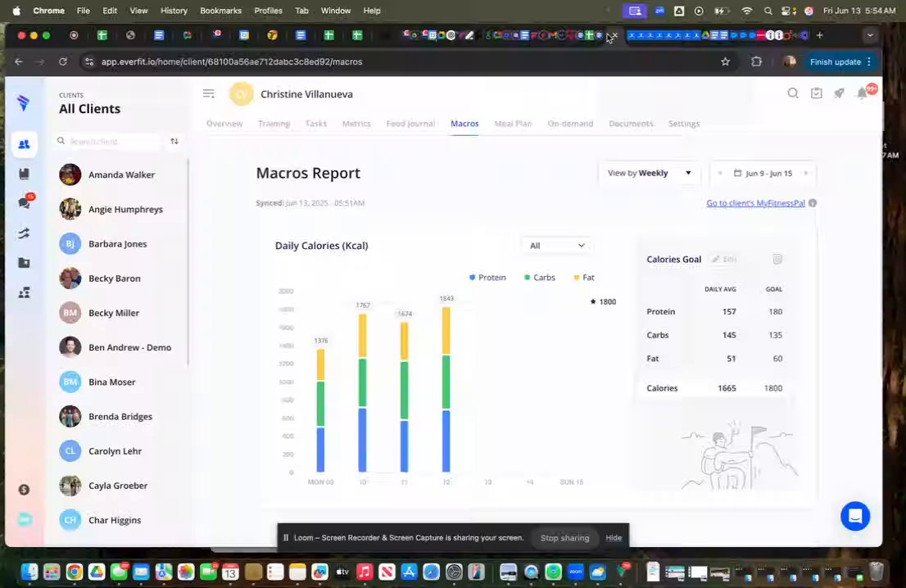Screen dimensions: 906x588
Task: Switch to the Tasks tab
Action: point(315,124)
